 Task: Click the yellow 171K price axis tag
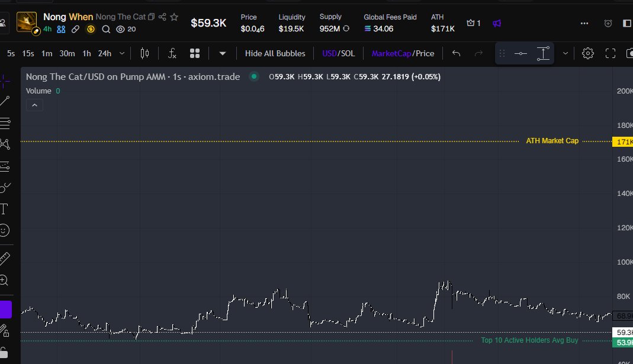click(x=622, y=141)
